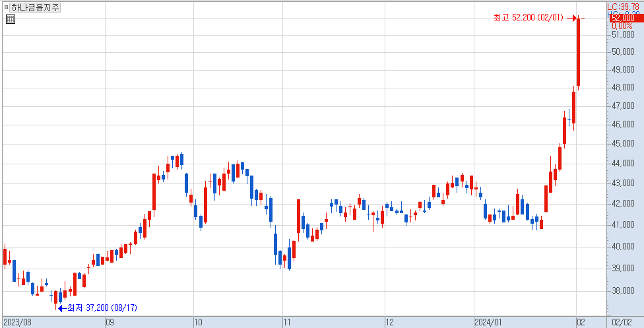This screenshot has height=328, width=644.
Task: Click the 10 month marker on the axis
Action: (x=197, y=322)
